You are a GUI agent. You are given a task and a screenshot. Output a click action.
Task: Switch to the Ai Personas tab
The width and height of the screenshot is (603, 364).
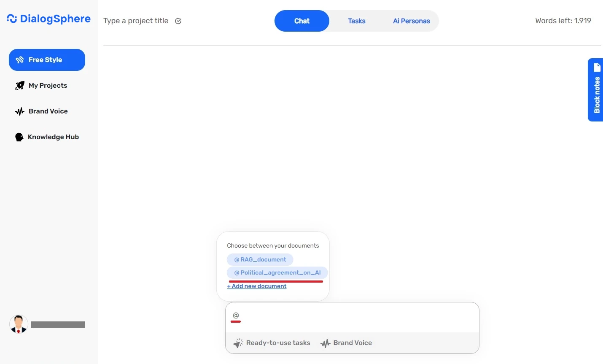click(x=411, y=21)
